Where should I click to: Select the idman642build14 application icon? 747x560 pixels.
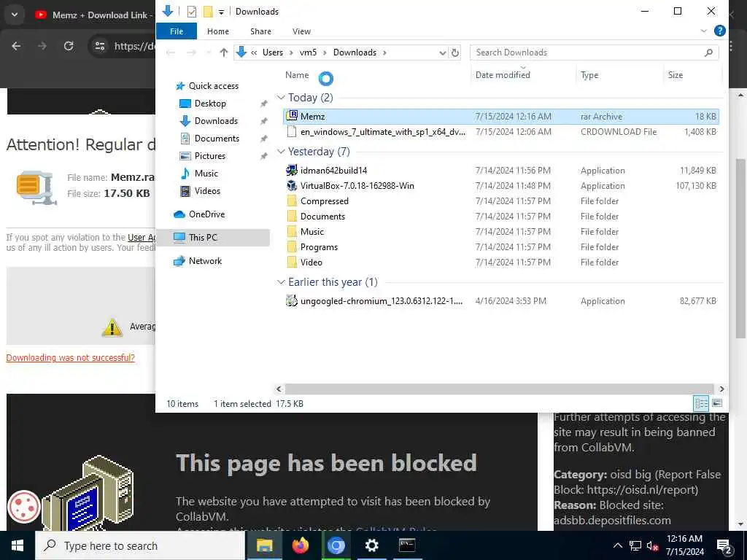pos(292,170)
